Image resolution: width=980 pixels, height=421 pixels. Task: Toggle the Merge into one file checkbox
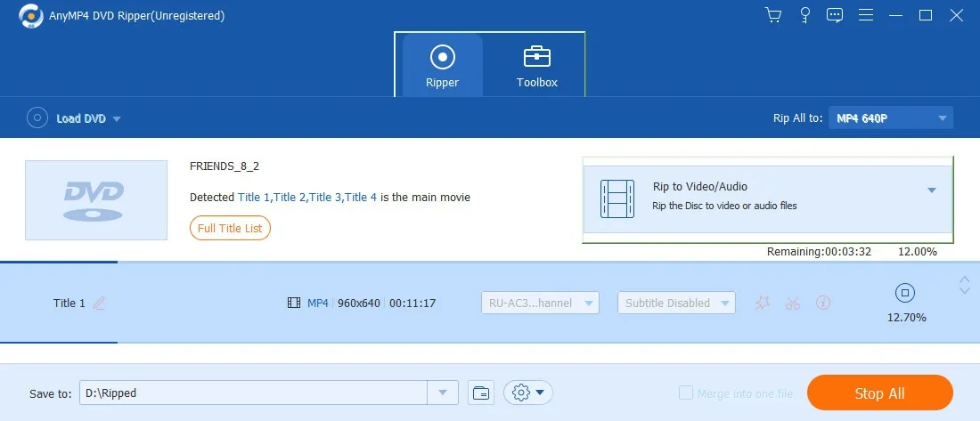click(x=686, y=393)
